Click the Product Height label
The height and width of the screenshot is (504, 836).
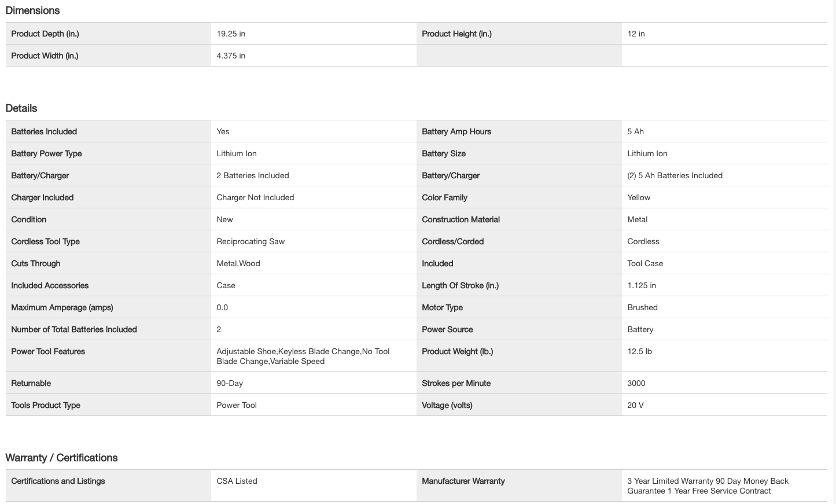(x=456, y=34)
